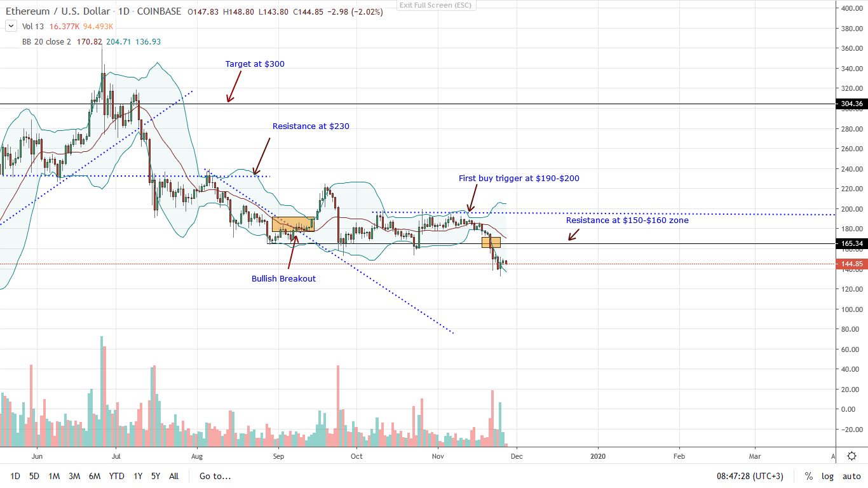The height and width of the screenshot is (488, 868).
Task: Select the YTD time range
Action: [116, 476]
